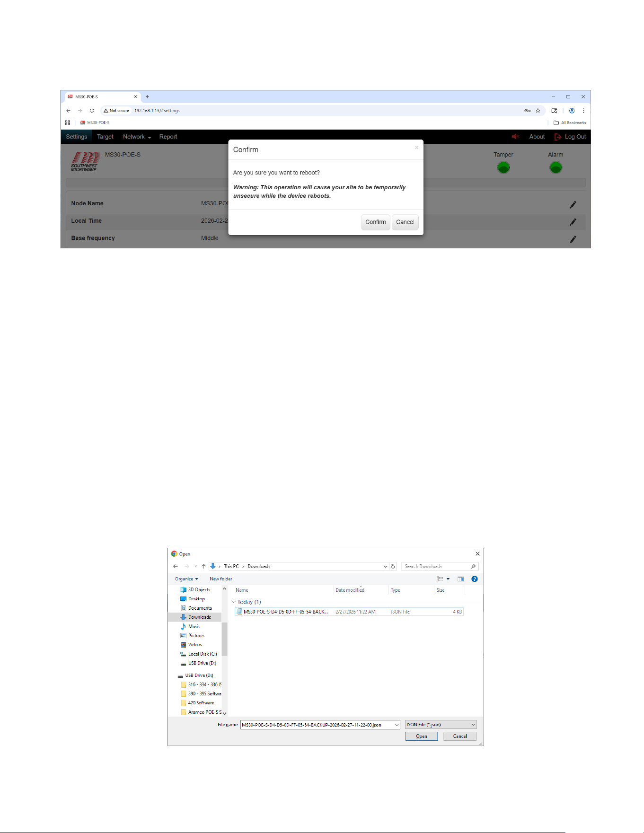Image resolution: width=644 pixels, height=833 pixels.
Task: Go up one folder level
Action: tap(203, 566)
